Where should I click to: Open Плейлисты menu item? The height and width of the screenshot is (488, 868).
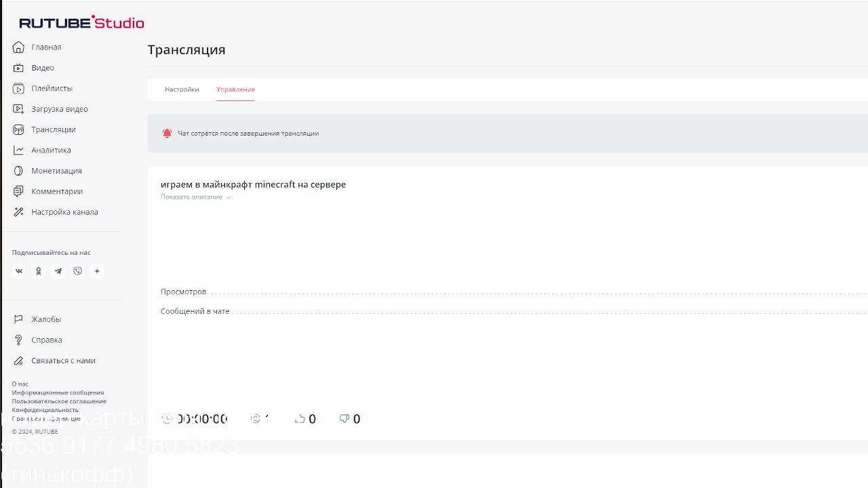[x=52, y=88]
